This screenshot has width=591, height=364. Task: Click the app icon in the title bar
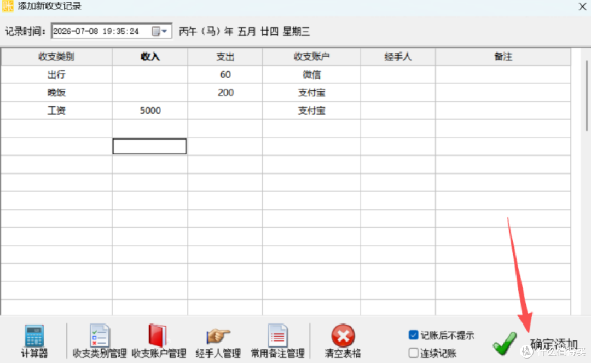(8, 6)
